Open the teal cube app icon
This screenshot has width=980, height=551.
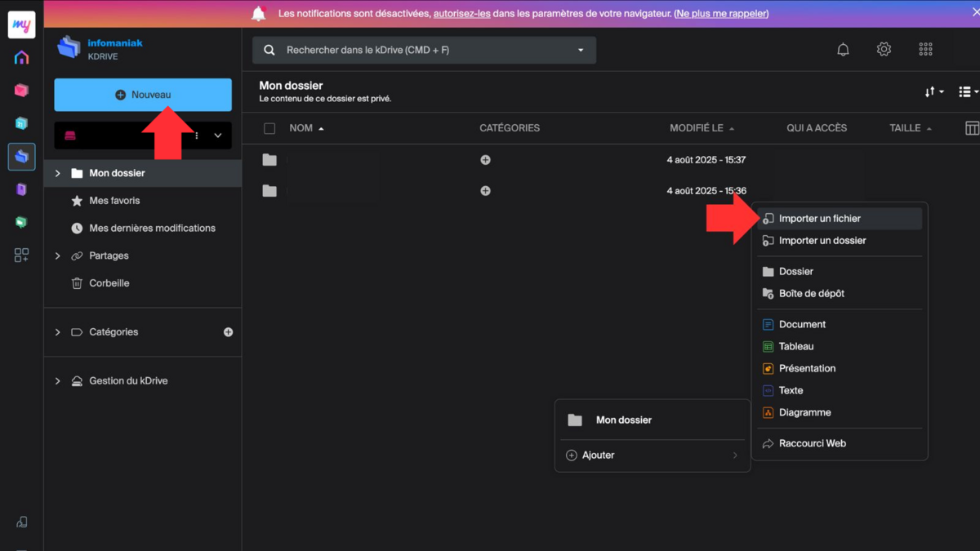click(22, 123)
